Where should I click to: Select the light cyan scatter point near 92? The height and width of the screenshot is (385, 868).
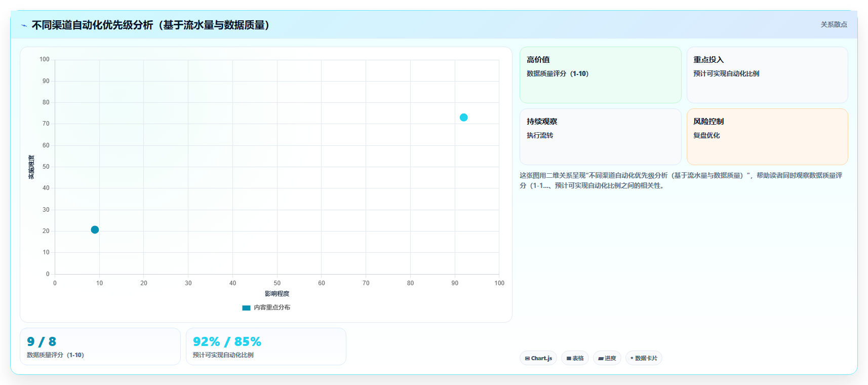[463, 118]
